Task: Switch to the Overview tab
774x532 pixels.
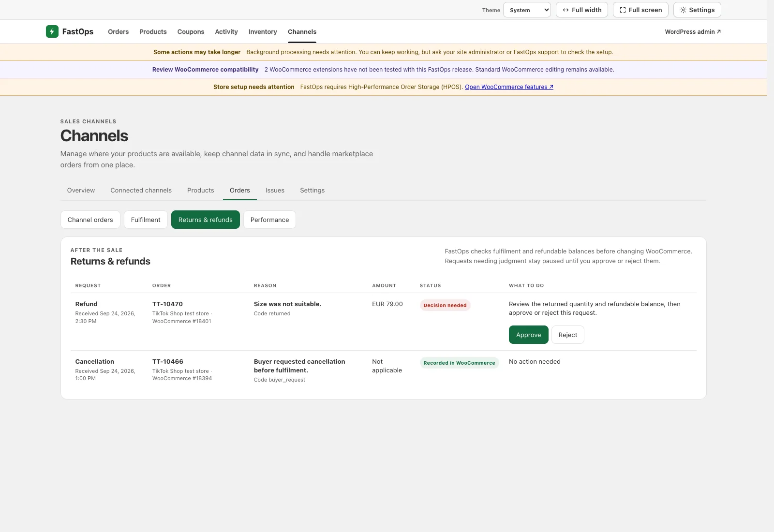Action: click(81, 191)
